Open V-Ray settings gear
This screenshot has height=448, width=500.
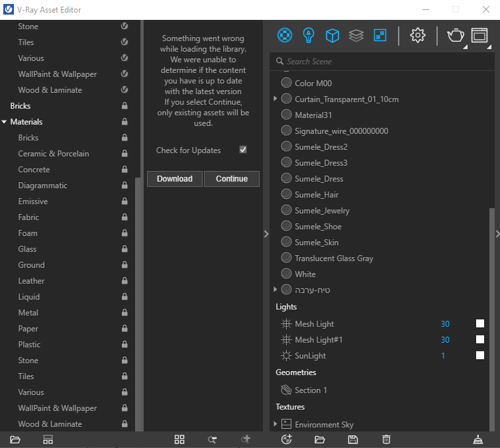point(418,35)
